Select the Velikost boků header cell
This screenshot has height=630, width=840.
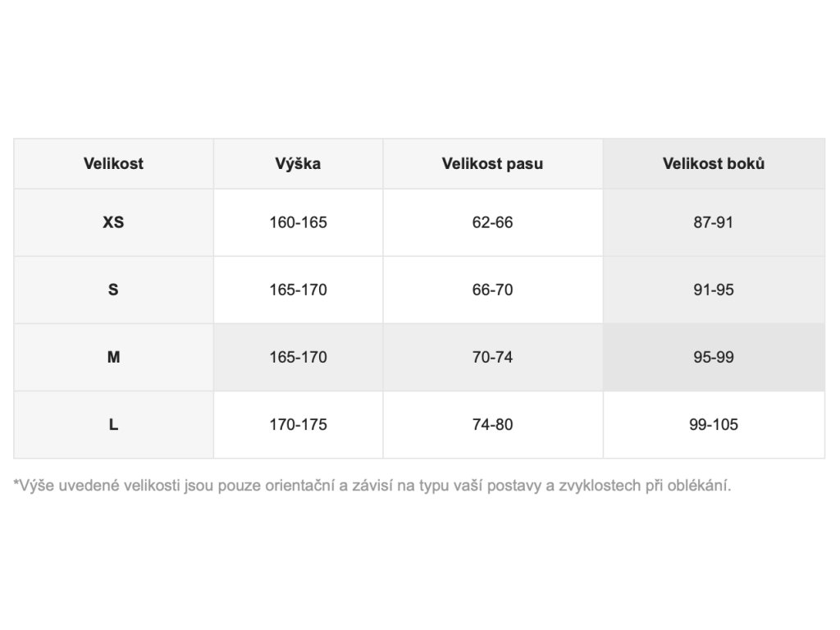click(714, 163)
